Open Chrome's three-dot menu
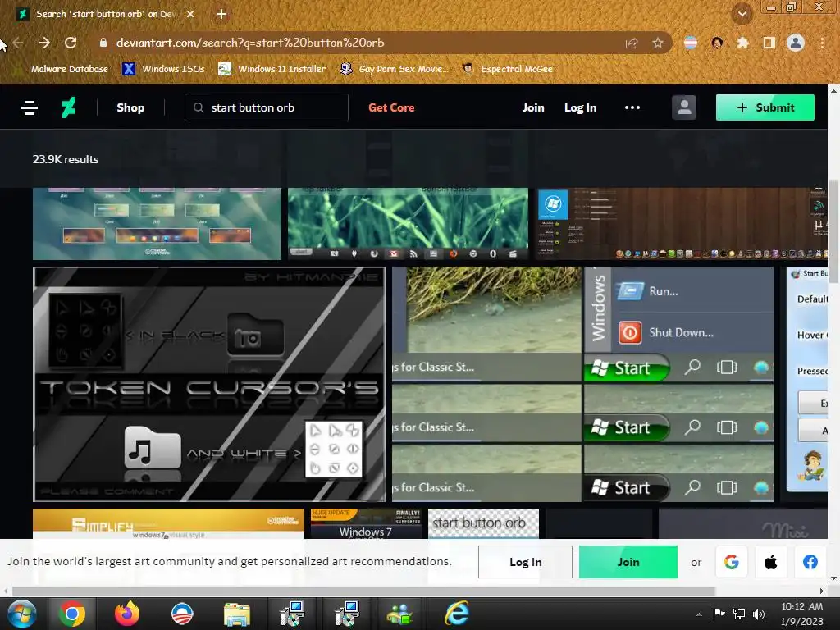840x630 pixels. tap(822, 43)
